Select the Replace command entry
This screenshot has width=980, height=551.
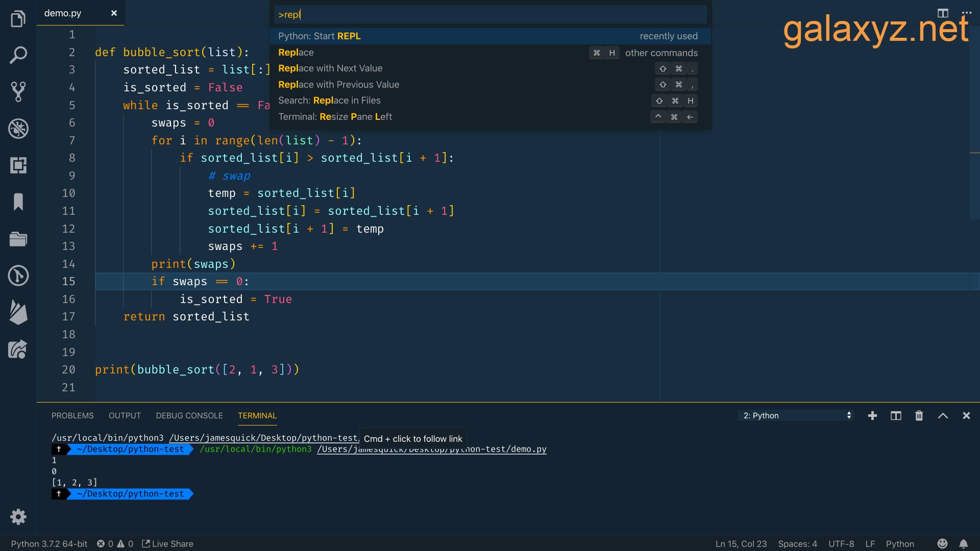coord(296,53)
